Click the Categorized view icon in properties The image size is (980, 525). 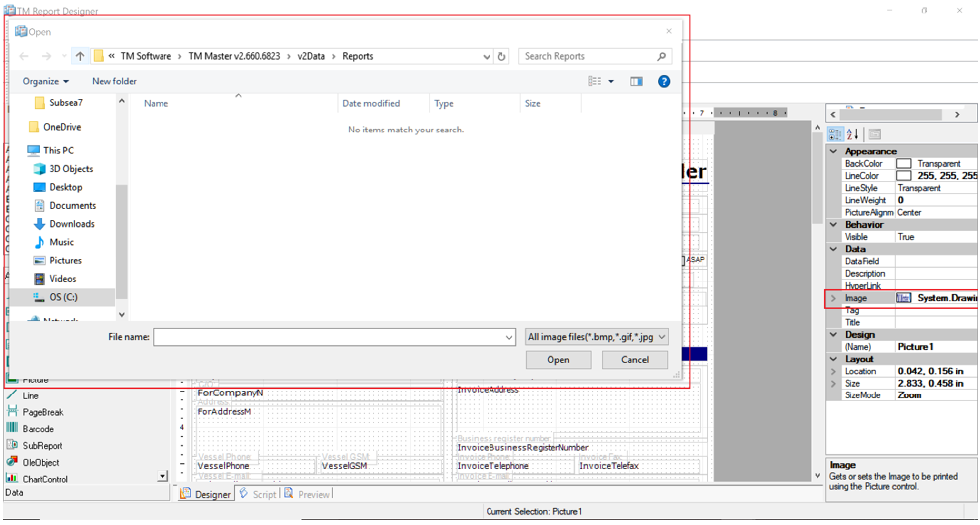(x=836, y=134)
